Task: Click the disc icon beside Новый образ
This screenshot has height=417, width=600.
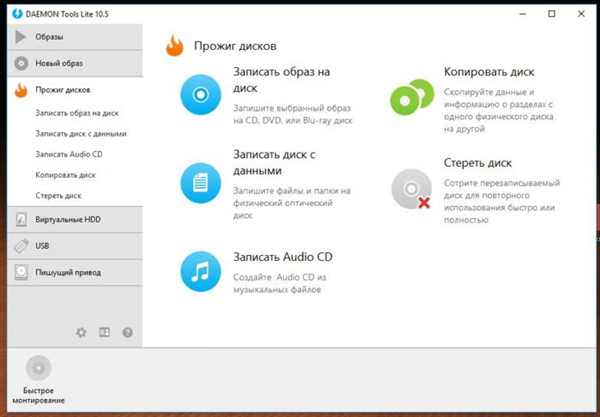Action: point(21,63)
